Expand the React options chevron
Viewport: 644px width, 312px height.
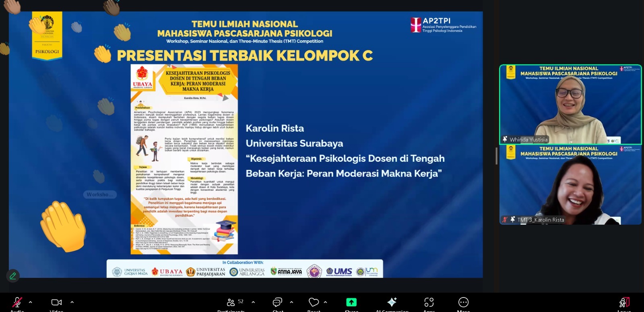pos(325,302)
